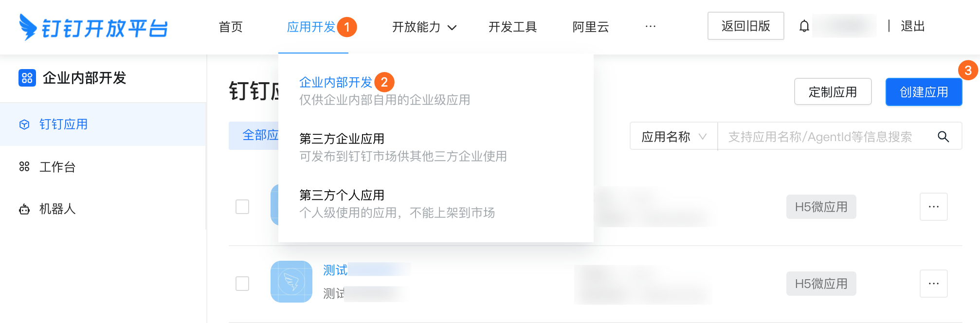Click the 退出 logout link
The width and height of the screenshot is (980, 323).
912,26
